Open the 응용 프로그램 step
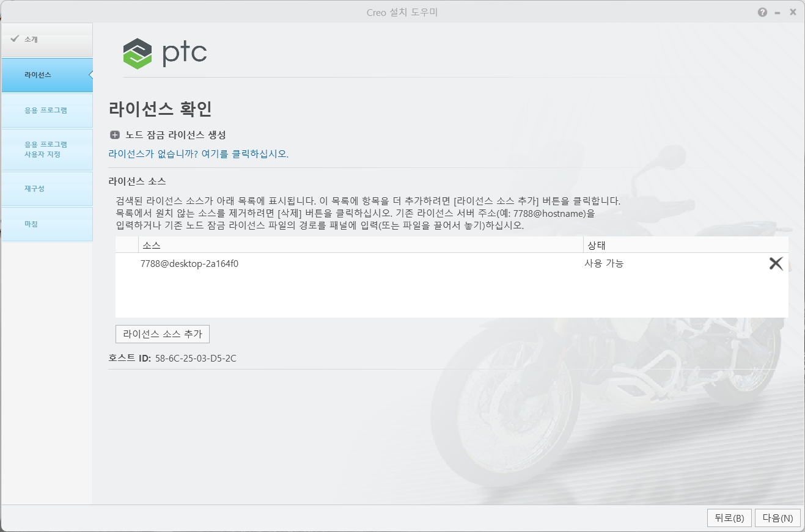The width and height of the screenshot is (805, 532). pyautogui.click(x=47, y=111)
